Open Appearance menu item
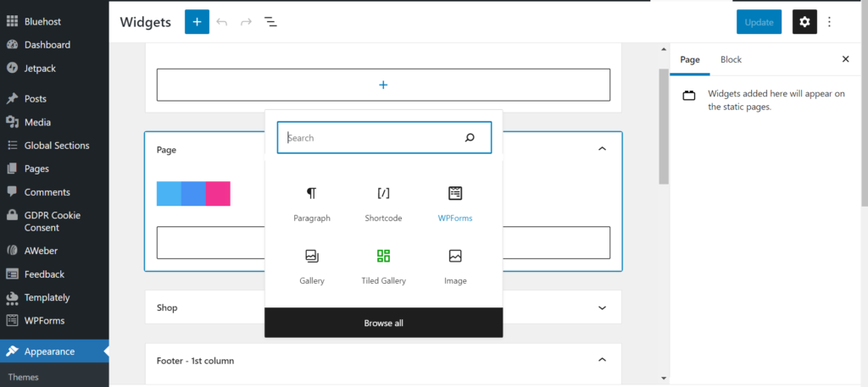 pyautogui.click(x=54, y=351)
